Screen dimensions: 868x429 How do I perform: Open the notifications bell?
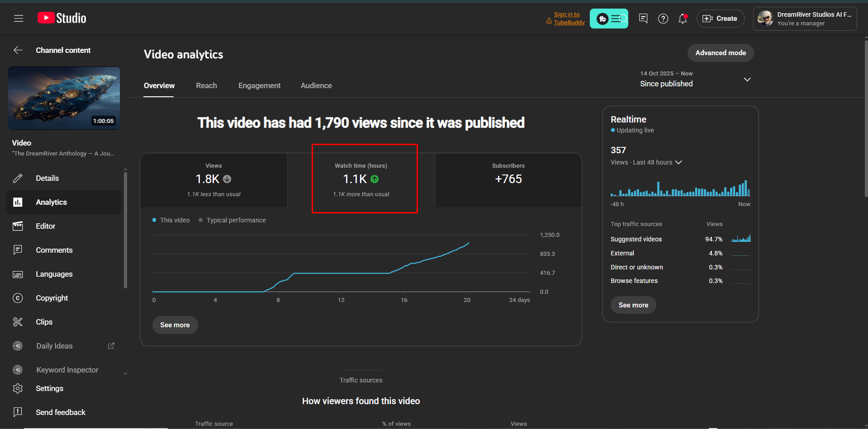tap(683, 19)
